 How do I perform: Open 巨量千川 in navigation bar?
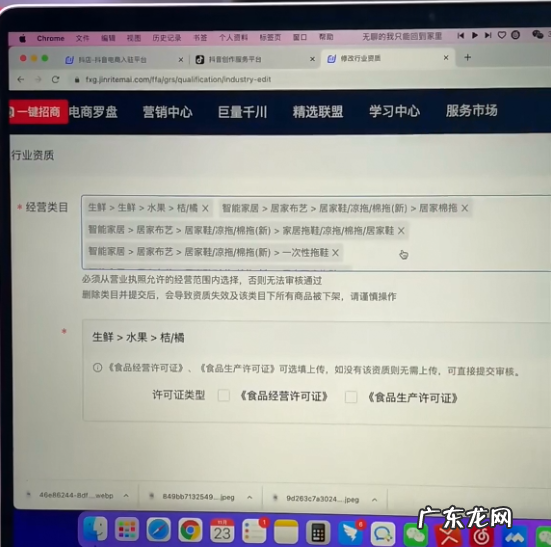(x=242, y=112)
